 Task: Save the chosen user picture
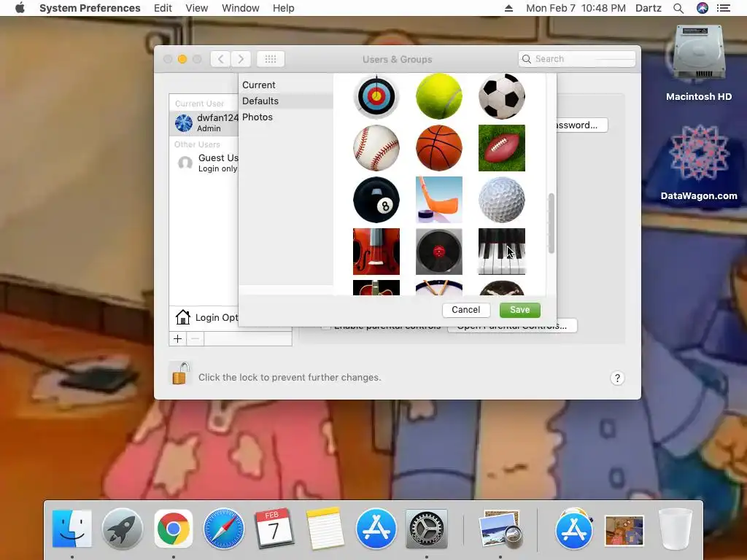tap(519, 310)
